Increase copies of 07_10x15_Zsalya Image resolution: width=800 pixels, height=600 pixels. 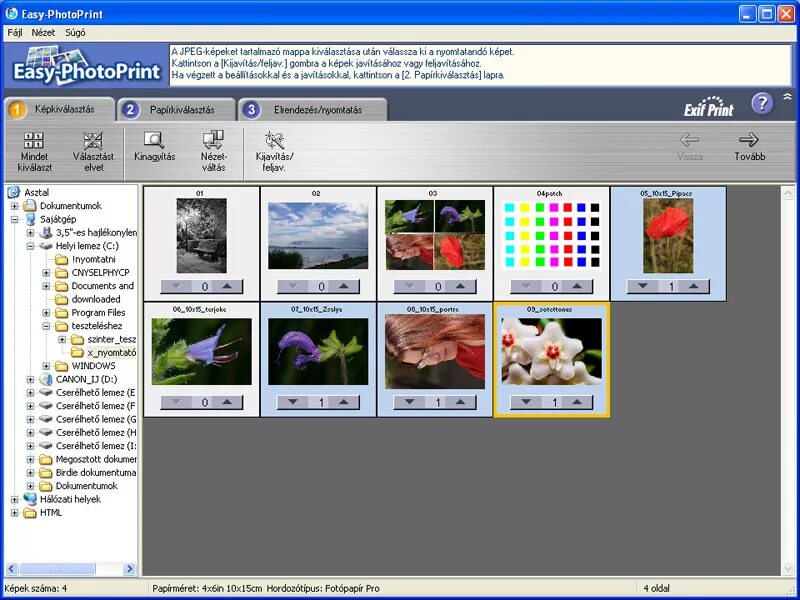click(x=343, y=402)
